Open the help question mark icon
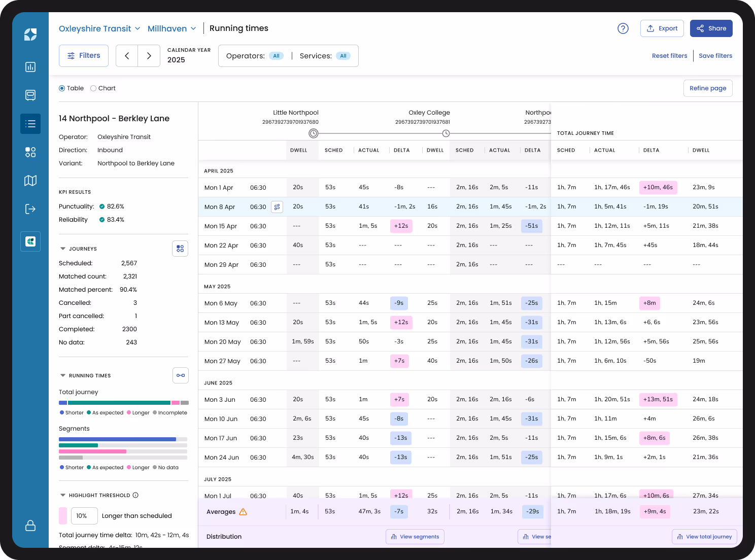Screen dimensions: 755x560 click(x=623, y=28)
